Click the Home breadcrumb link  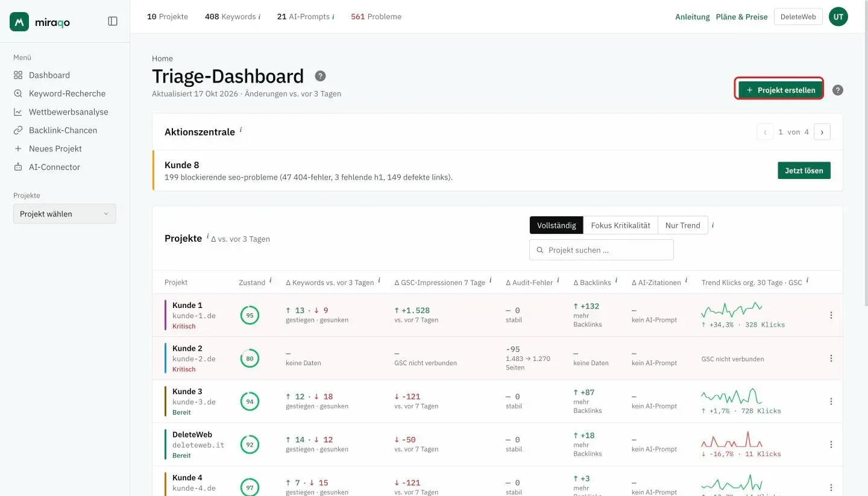[x=162, y=58]
